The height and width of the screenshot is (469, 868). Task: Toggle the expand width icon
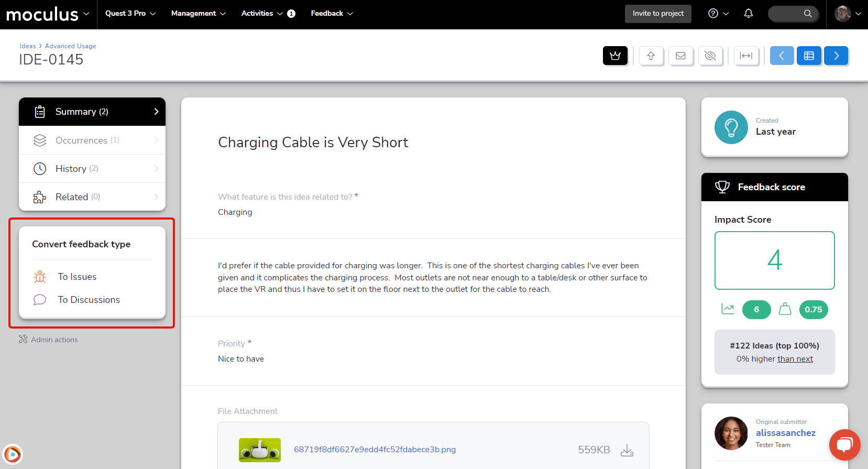pyautogui.click(x=746, y=56)
